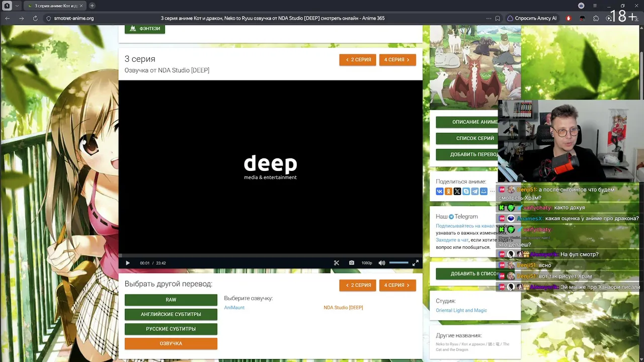Image resolution: width=644 pixels, height=362 pixels.
Task: Take a screenshot with the player camera icon
Action: 352,263
